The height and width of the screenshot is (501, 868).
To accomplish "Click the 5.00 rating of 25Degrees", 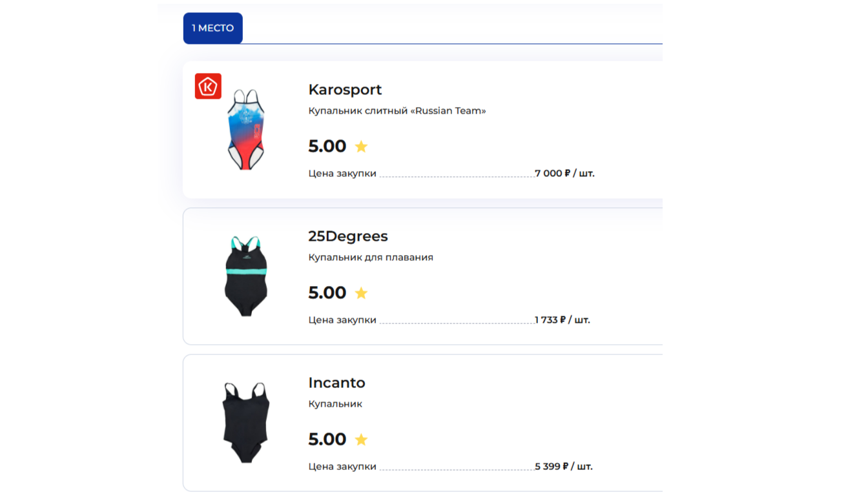I will (x=327, y=293).
